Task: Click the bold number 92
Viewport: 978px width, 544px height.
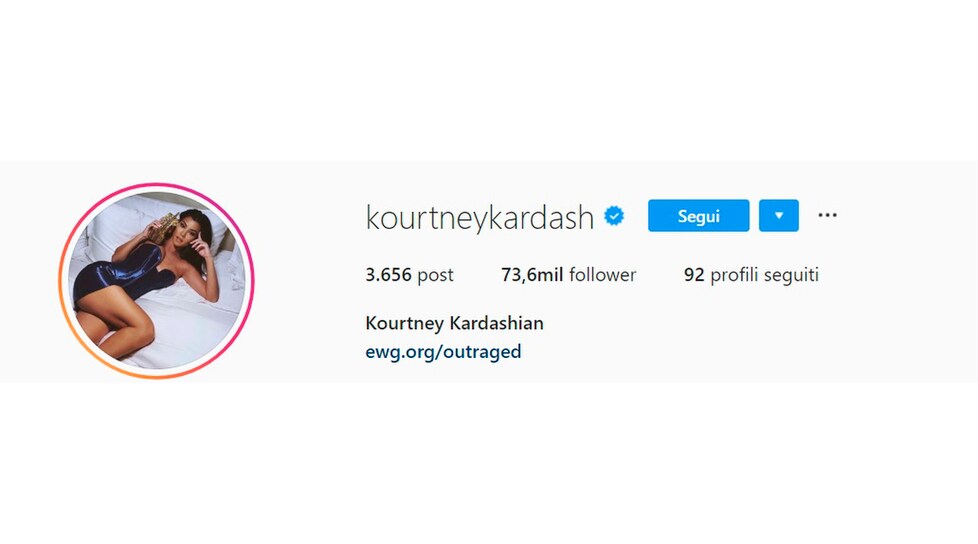Action: click(x=694, y=275)
